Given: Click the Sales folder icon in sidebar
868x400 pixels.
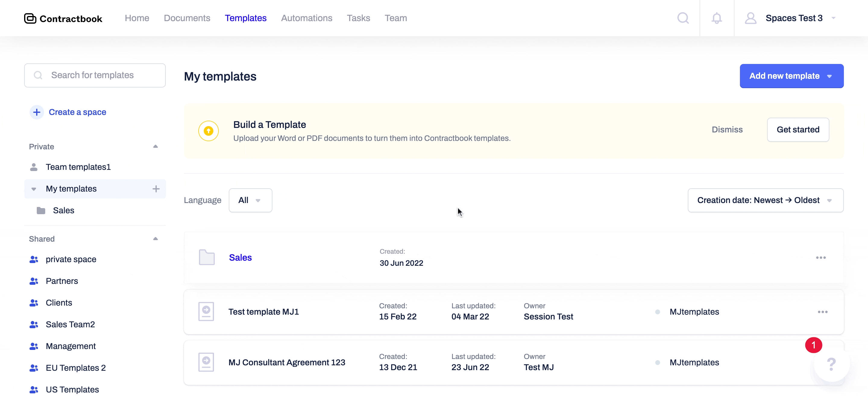Looking at the screenshot, I should tap(41, 211).
